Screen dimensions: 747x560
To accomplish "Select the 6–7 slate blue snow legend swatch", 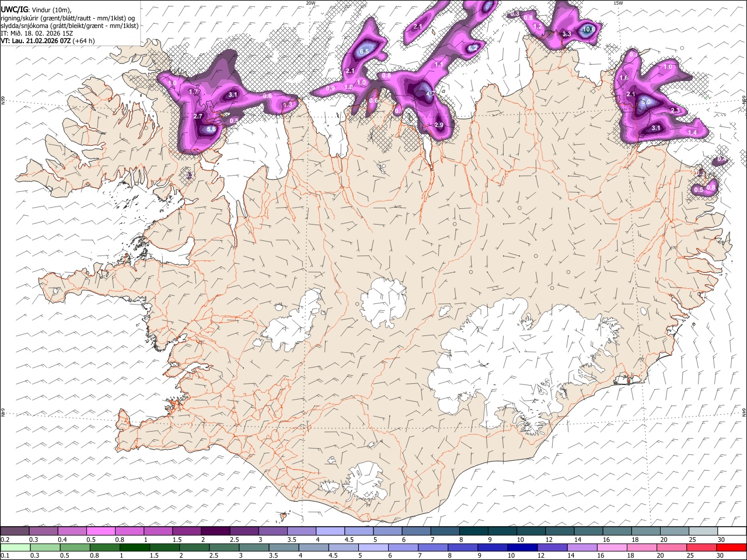I will pos(416,531).
